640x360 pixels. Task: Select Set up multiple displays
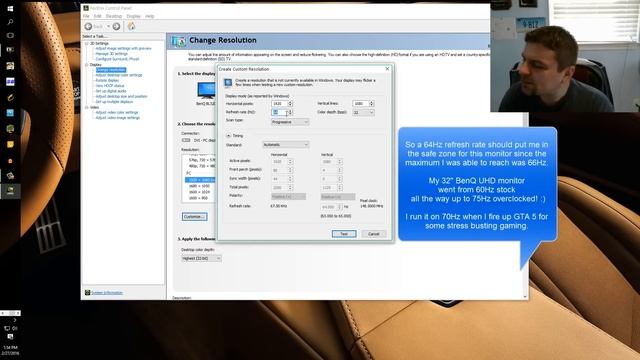[x=114, y=102]
